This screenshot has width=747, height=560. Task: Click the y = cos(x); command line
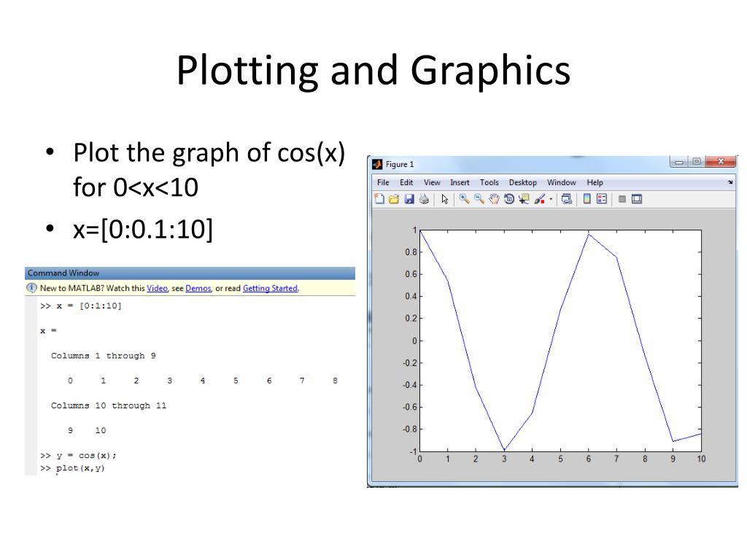pos(79,456)
